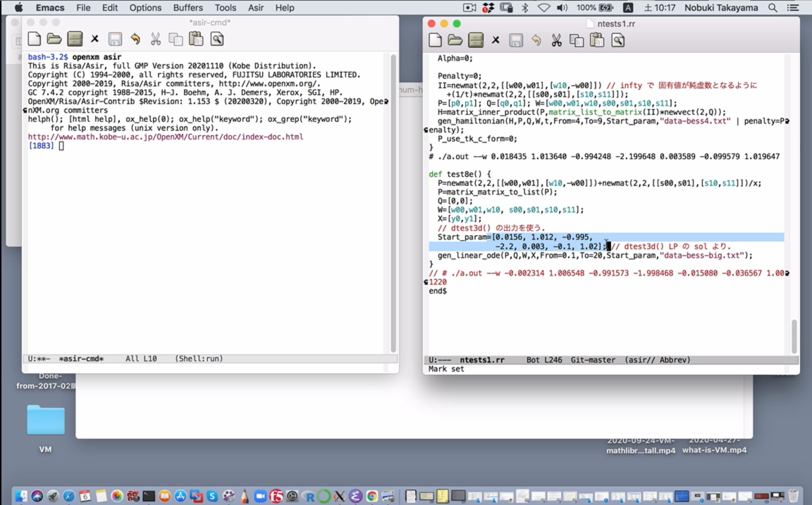Click (Shell:run) mode indicator
The width and height of the screenshot is (812, 505).
[199, 359]
